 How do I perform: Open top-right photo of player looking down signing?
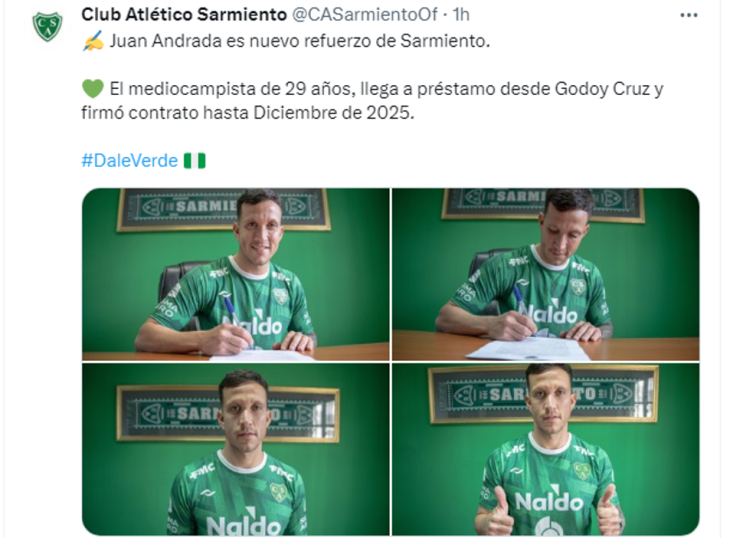point(546,274)
